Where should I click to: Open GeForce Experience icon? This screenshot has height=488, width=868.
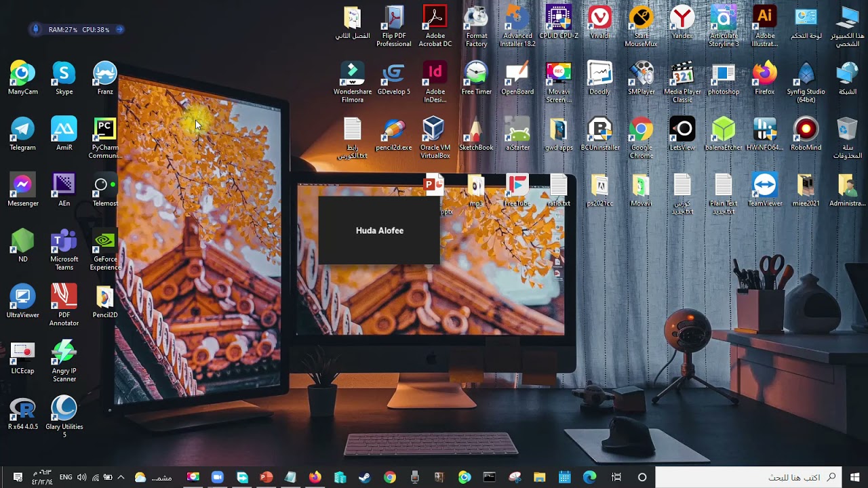tap(105, 249)
